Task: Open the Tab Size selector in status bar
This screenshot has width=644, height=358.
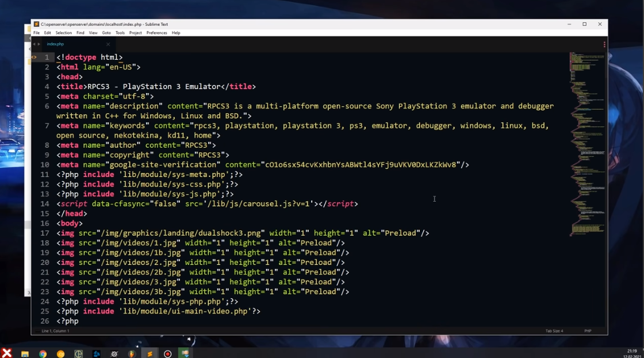Action: point(554,331)
